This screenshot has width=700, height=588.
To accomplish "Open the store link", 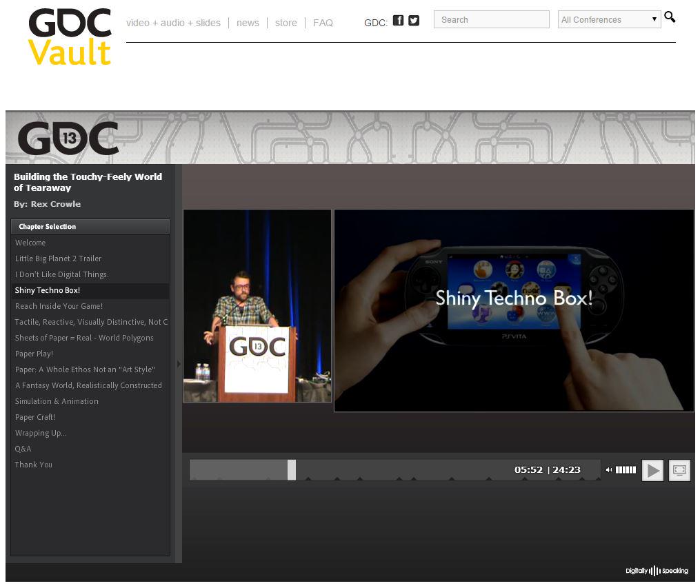I will pos(286,23).
